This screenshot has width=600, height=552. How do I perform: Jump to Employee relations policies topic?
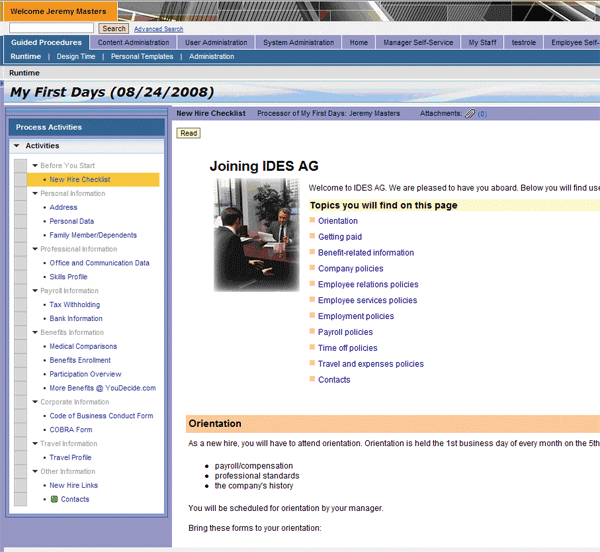[368, 285]
